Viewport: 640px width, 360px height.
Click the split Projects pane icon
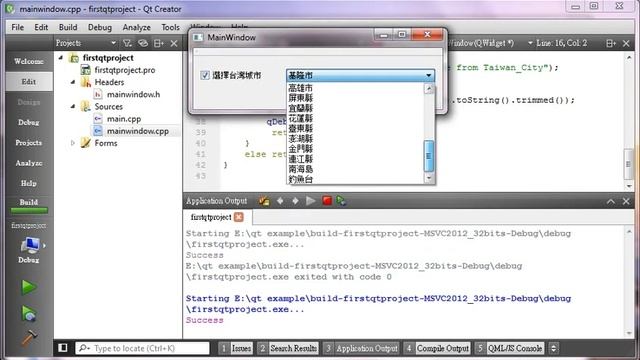158,43
